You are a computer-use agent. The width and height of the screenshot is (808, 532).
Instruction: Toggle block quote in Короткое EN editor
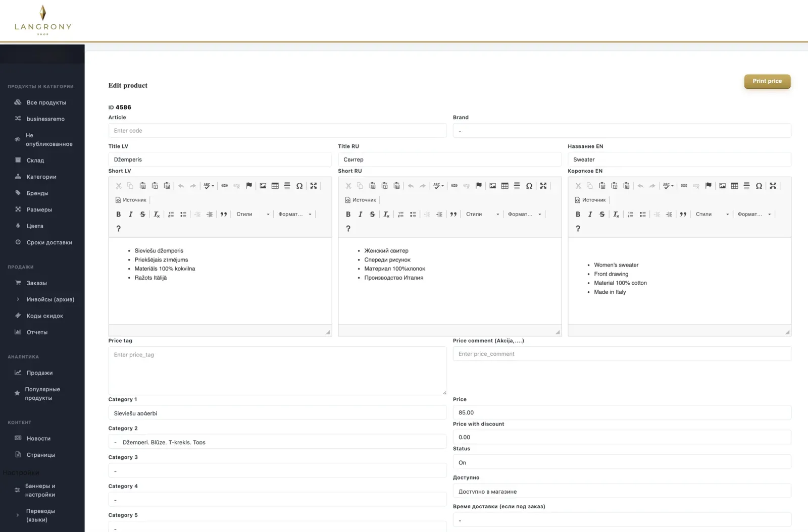click(x=683, y=215)
